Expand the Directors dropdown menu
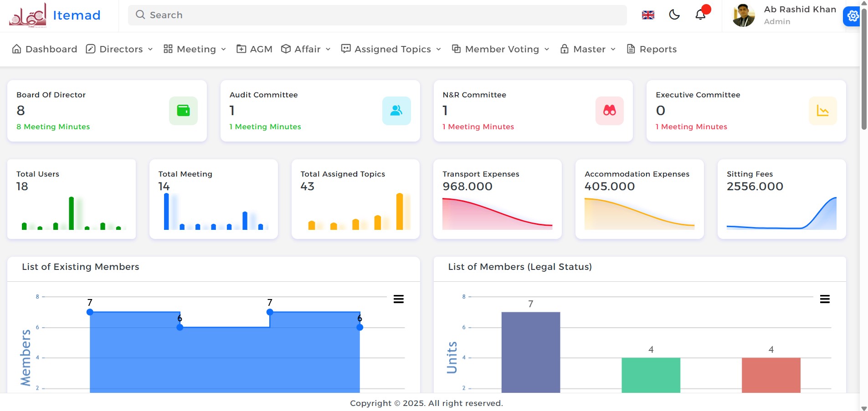 click(120, 49)
